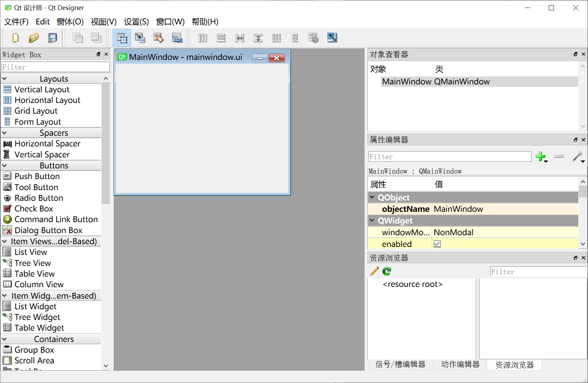Click the Send to Back toolbar icon

77,38
